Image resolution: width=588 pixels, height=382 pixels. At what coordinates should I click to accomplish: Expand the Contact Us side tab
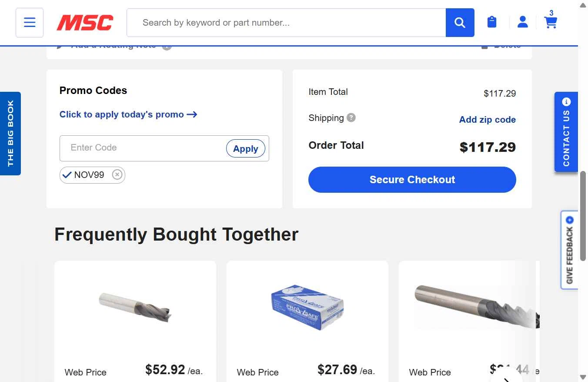click(566, 132)
